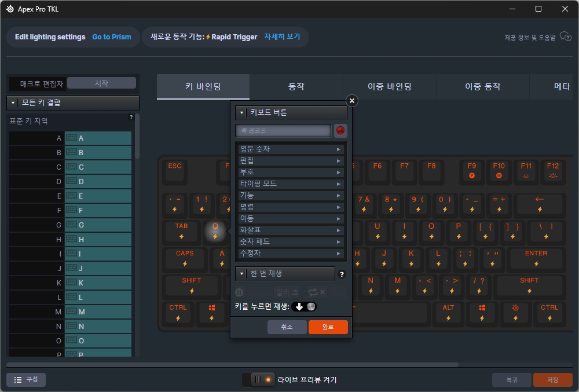Switch to the 이중 바인딩 tab
The image size is (579, 392).
pyautogui.click(x=390, y=86)
